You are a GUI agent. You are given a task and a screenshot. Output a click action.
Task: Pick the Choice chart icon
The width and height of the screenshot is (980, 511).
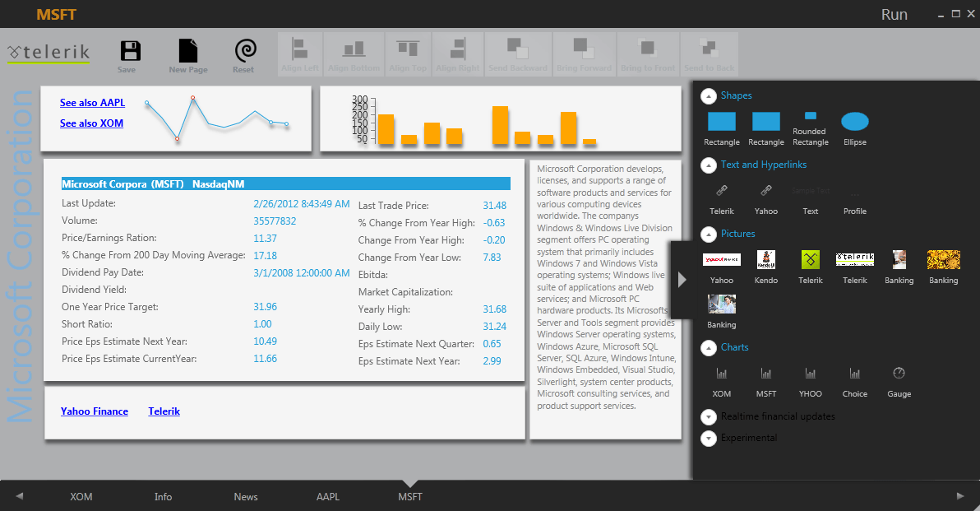click(855, 374)
